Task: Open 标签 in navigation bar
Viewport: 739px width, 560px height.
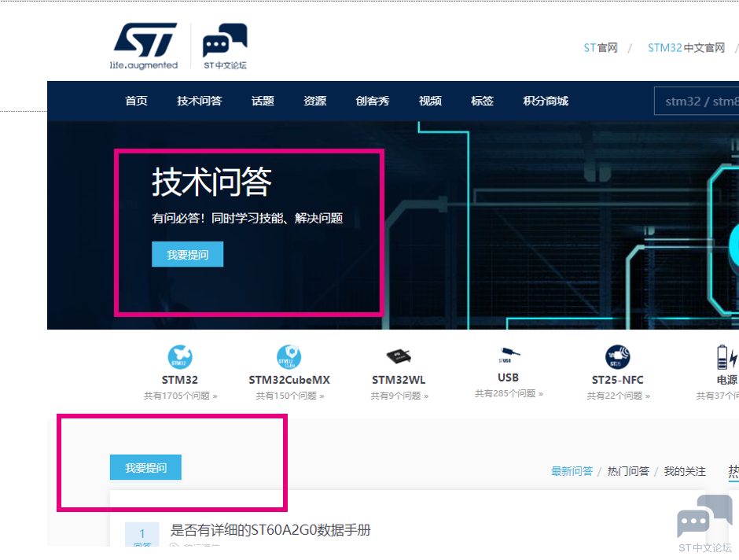Action: 482,101
